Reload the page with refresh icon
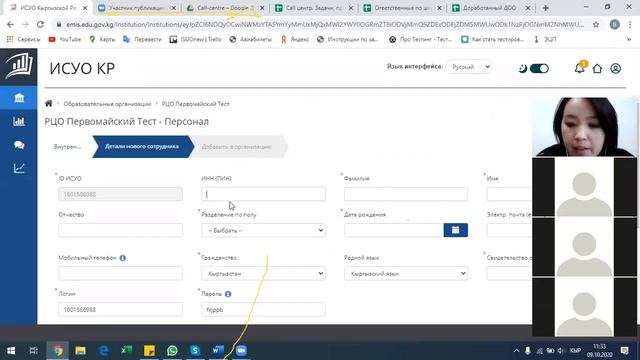Viewport: 640px width, 360px height. pyautogui.click(x=40, y=24)
